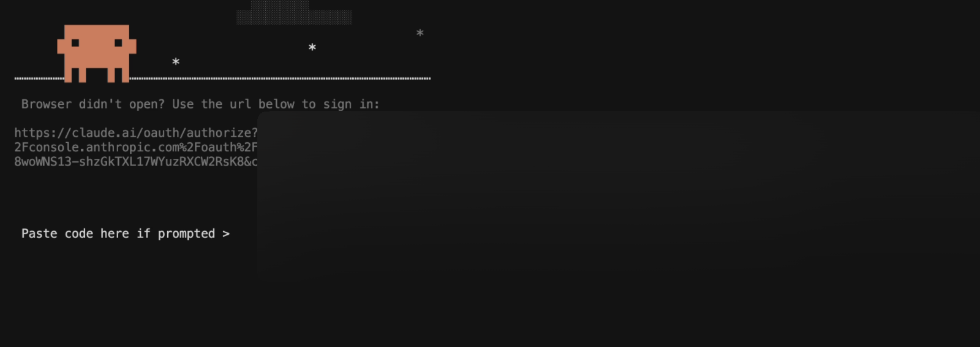Click the mascot's right eye
Image resolution: width=980 pixels, height=347 pixels.
point(118,43)
